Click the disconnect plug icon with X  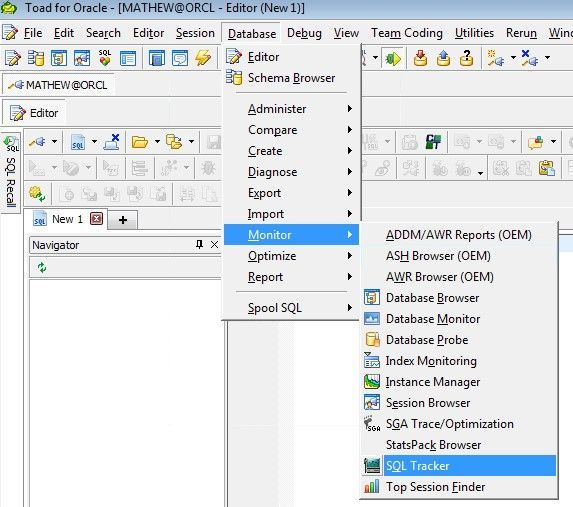click(x=530, y=58)
